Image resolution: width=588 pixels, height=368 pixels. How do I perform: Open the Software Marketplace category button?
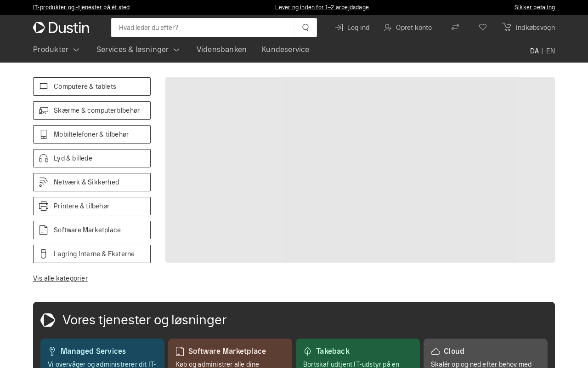(x=92, y=230)
